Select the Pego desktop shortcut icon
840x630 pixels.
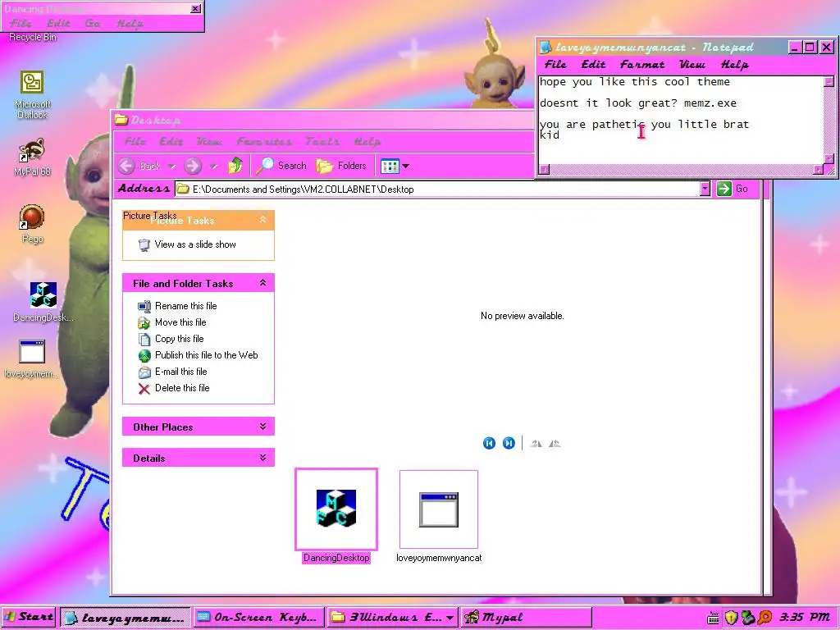[32, 223]
